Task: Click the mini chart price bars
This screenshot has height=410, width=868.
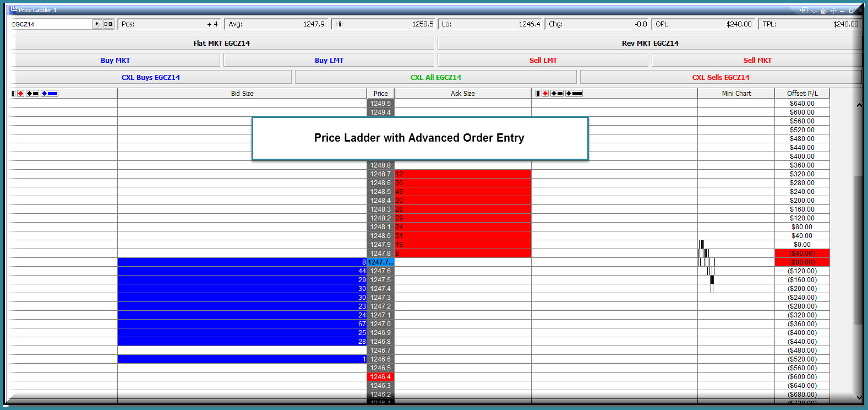Action: (707, 266)
